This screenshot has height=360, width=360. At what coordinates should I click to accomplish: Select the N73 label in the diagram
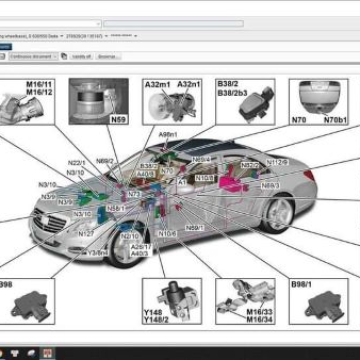(134, 194)
